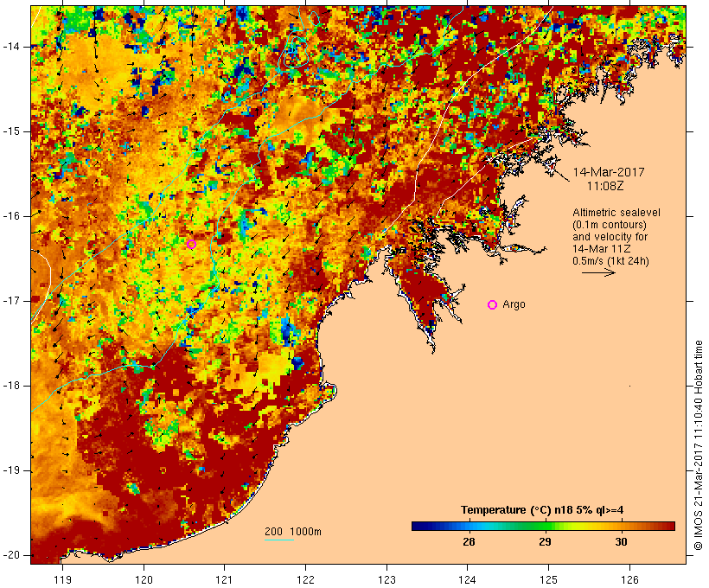Click the longitude label '121'
Screen dimensions: 709x588
point(224,580)
